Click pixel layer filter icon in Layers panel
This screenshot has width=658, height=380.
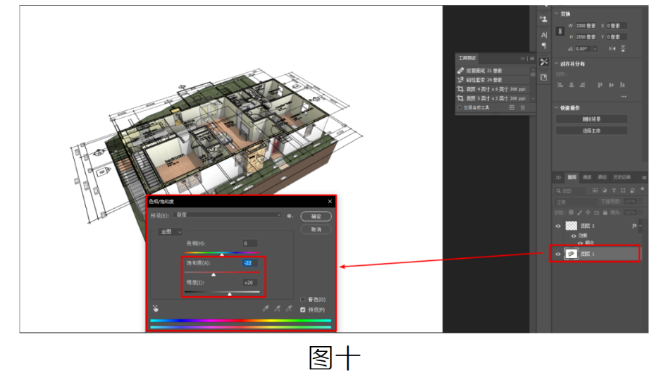coord(595,190)
